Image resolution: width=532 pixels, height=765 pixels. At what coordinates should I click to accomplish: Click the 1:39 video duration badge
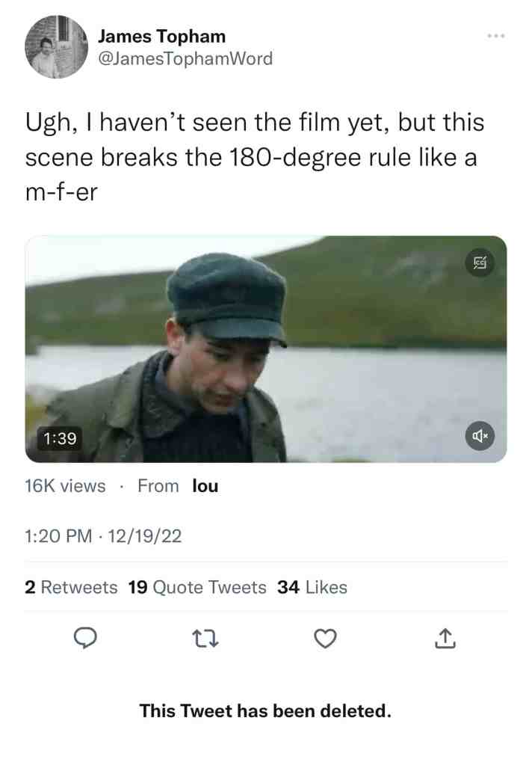60,438
